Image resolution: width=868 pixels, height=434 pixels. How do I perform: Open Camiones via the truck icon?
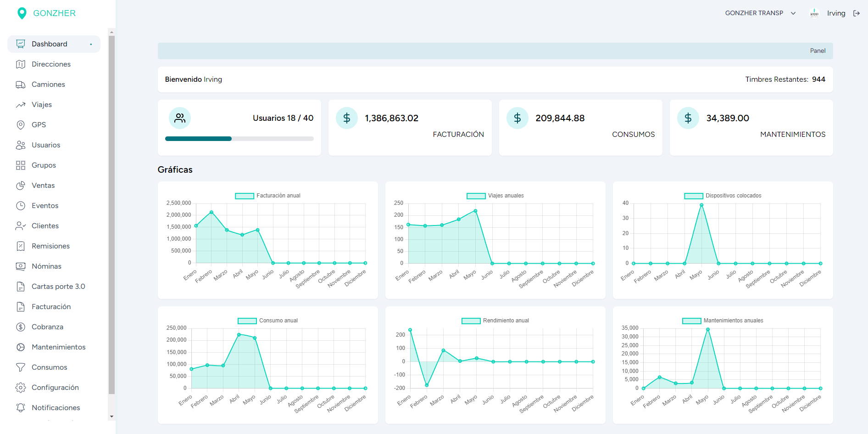click(21, 85)
